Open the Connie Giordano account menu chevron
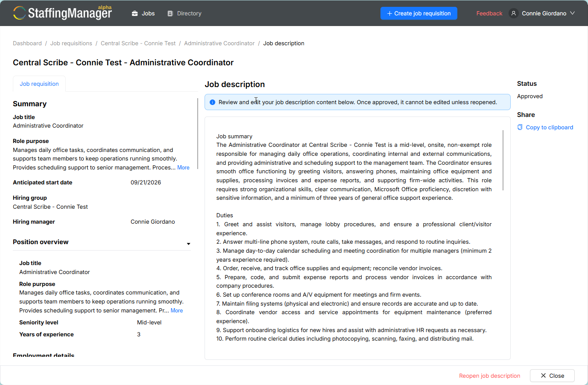 (x=573, y=13)
